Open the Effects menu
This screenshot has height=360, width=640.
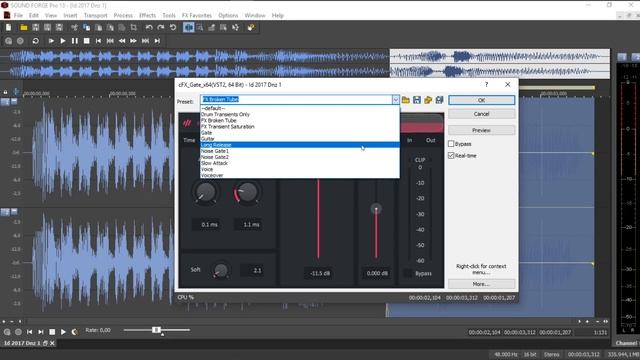(x=147, y=16)
